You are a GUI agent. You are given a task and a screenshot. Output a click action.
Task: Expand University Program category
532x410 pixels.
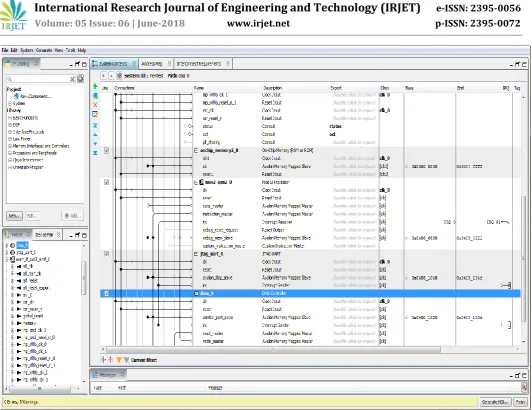point(10,167)
